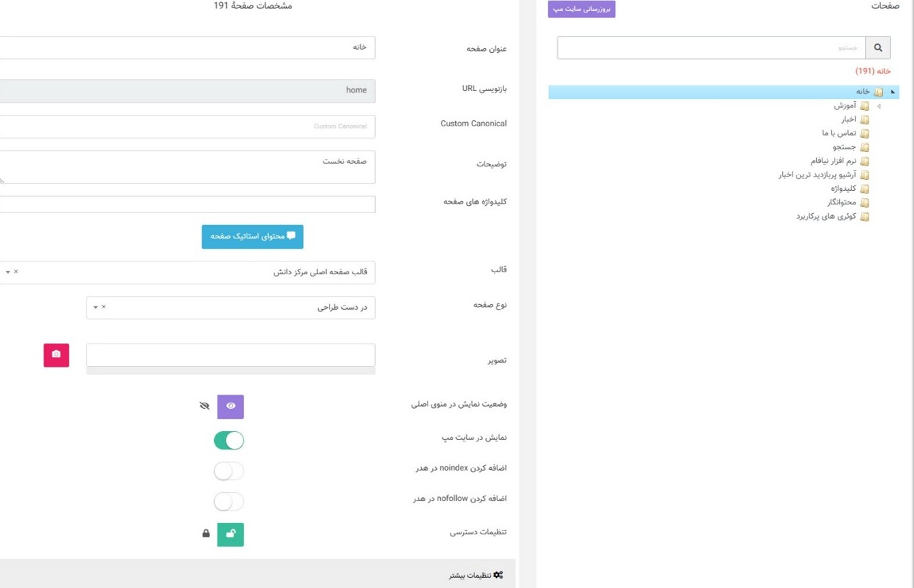Screen dimensions: 914x588
Task: Enable the nofollow header toggle
Action: pos(229,501)
